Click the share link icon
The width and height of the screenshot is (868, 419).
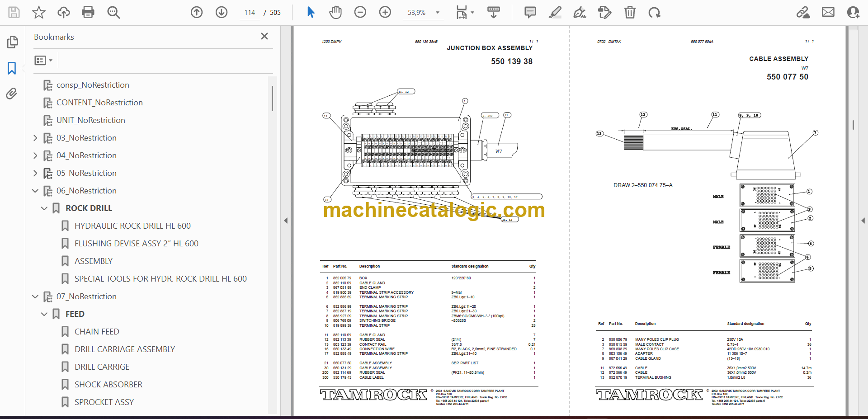click(803, 12)
